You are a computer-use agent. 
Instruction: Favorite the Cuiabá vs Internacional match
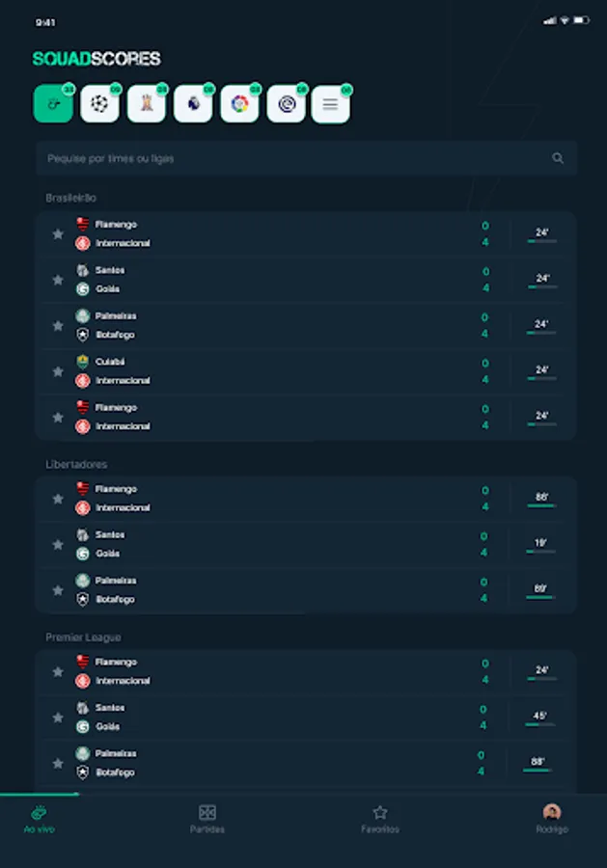(x=58, y=371)
